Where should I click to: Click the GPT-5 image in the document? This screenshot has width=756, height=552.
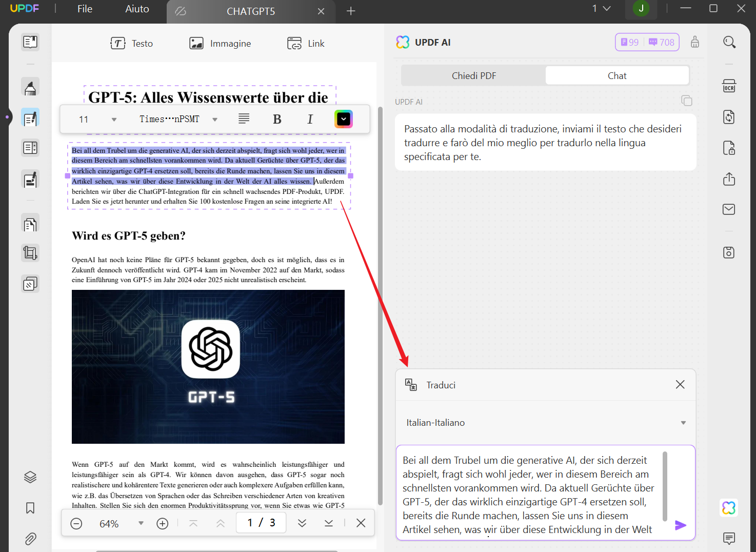pyautogui.click(x=208, y=367)
